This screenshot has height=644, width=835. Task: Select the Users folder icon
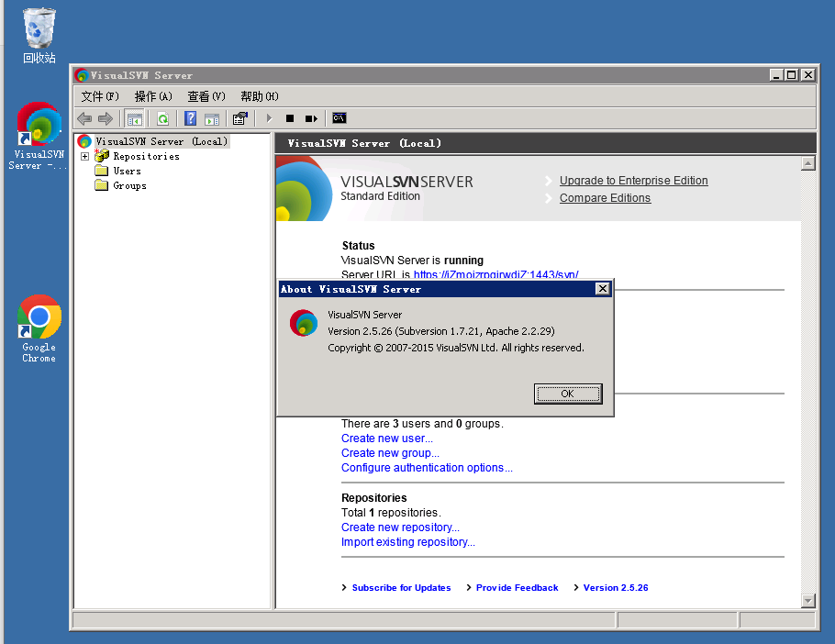[x=101, y=171]
